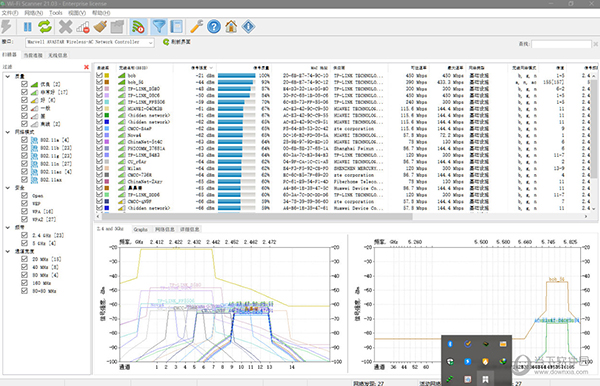Open settings with the wrench icon
The image size is (600, 386).
pyautogui.click(x=197, y=27)
